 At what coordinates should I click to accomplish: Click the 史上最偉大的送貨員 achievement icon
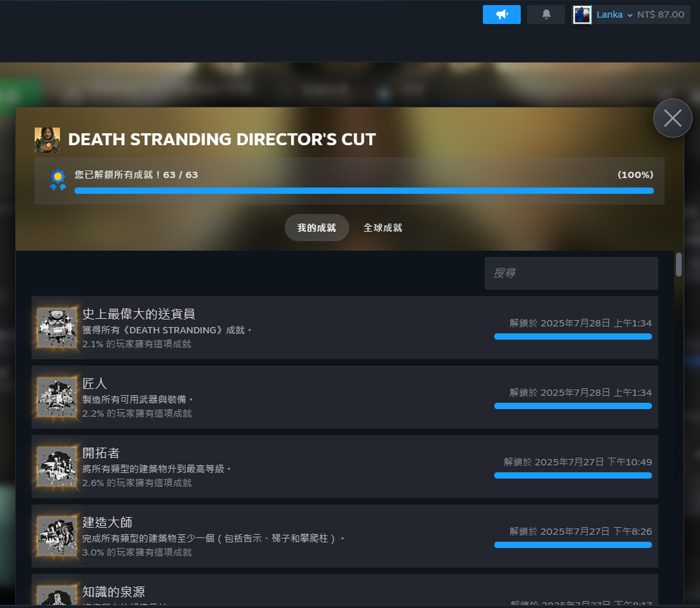[57, 328]
